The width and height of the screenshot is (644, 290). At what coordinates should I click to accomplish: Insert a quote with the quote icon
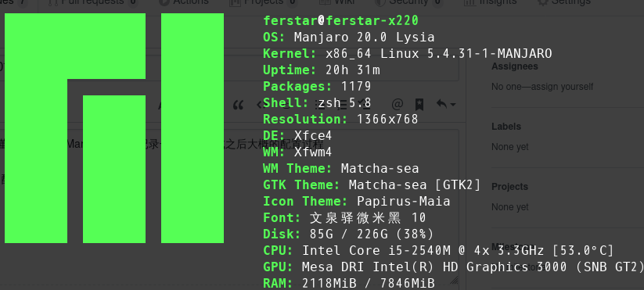click(x=238, y=105)
